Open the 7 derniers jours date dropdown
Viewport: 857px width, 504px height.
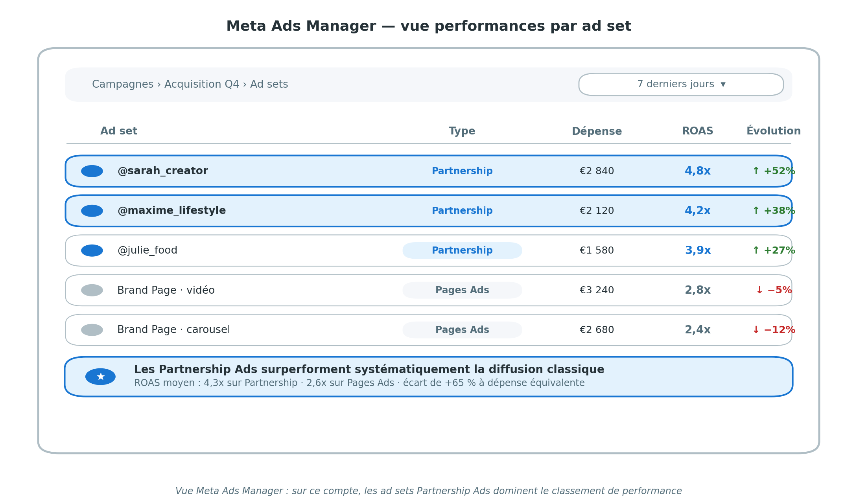click(681, 85)
